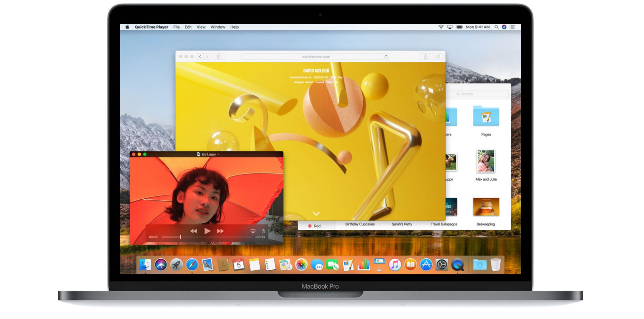Select the Beekeeping file thumbnail
644x319 pixels.
click(x=486, y=207)
